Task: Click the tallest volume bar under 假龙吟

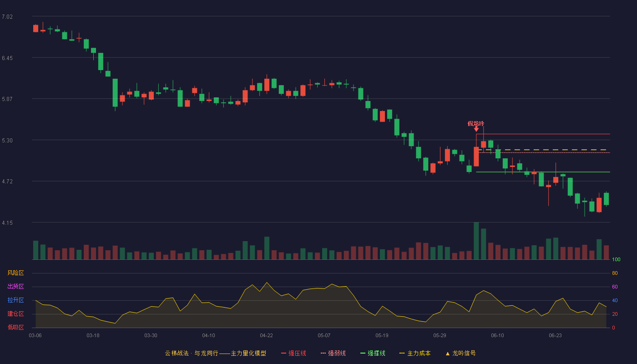Action: click(476, 241)
